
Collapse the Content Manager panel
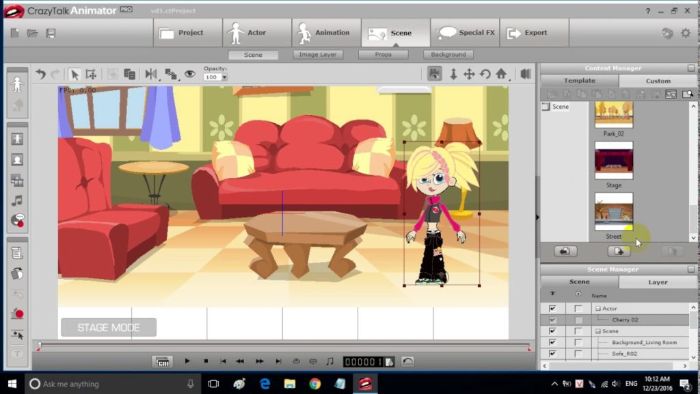[x=691, y=68]
